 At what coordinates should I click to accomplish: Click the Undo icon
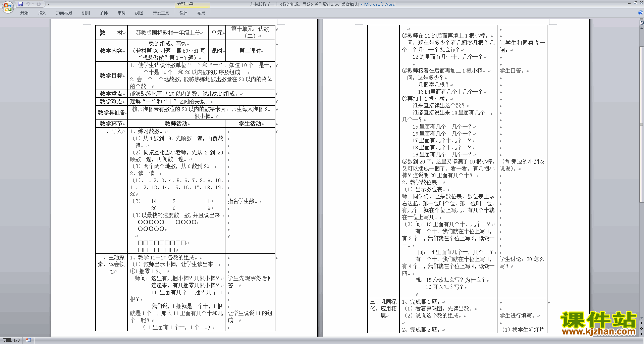point(28,4)
